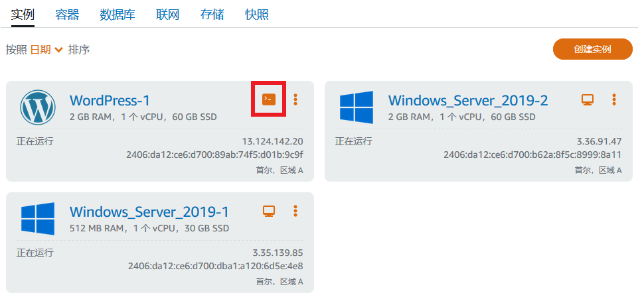Switch to the 容器 tab
This screenshot has height=301, width=644.
[67, 14]
